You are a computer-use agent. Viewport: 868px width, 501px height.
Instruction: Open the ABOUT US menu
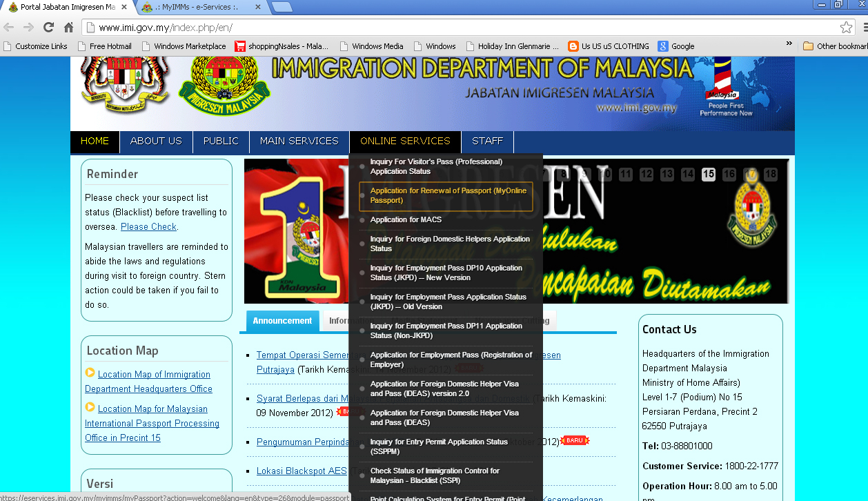[156, 141]
